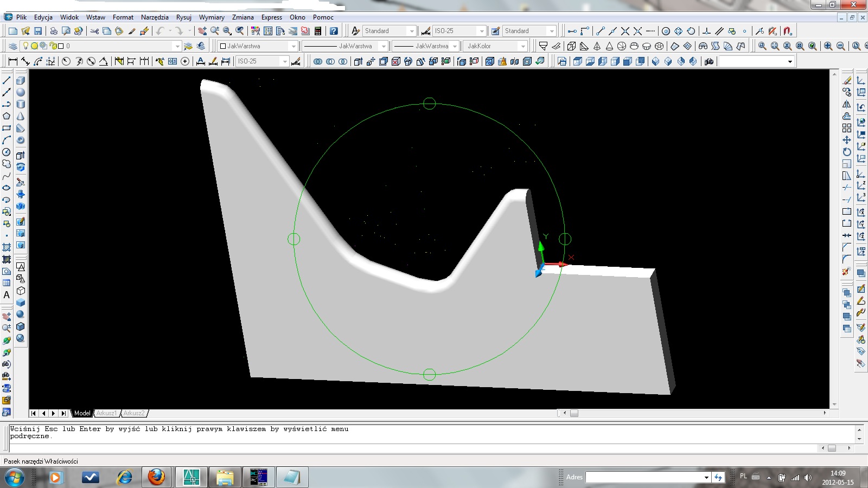868x488 pixels.
Task: Open the Narzędzia menu
Action: [x=155, y=17]
